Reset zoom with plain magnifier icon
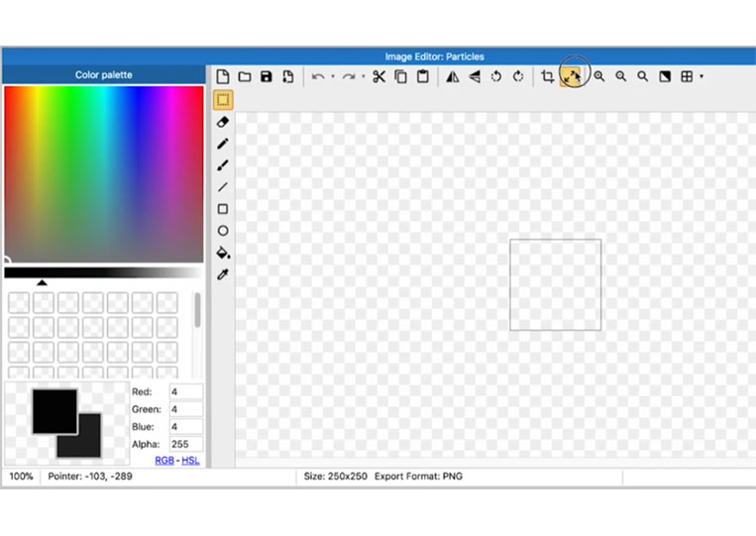This screenshot has width=756, height=536. (x=643, y=76)
